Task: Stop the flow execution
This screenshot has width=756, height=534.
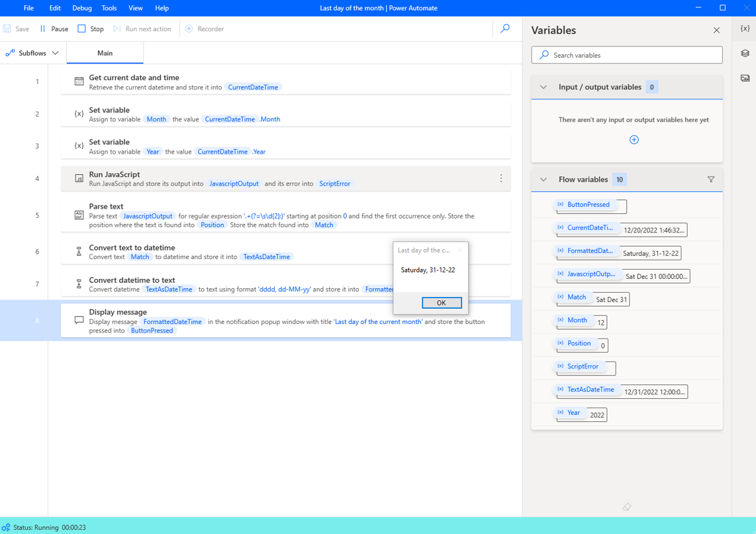Action: point(91,28)
